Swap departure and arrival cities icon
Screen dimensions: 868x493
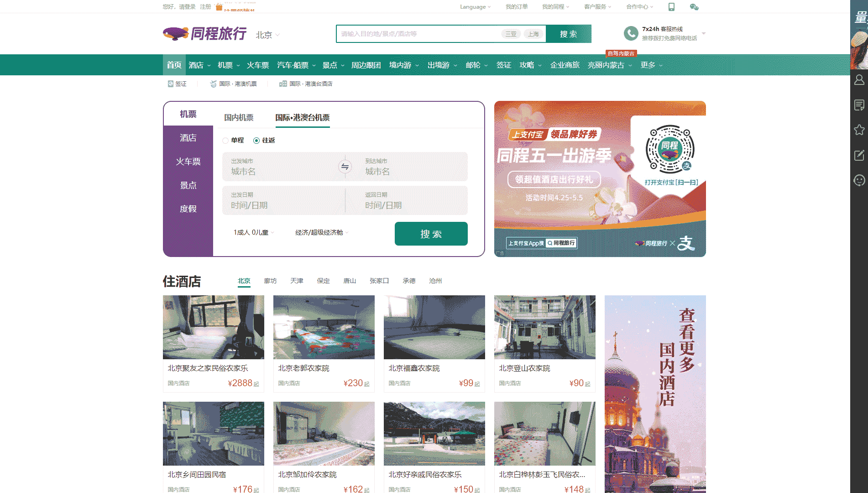(x=345, y=167)
